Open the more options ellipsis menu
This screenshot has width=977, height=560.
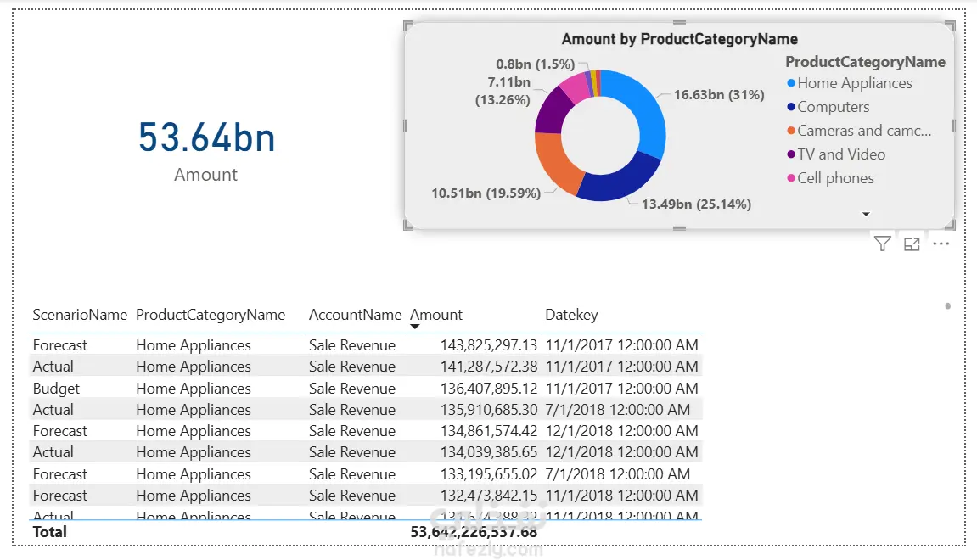(941, 244)
